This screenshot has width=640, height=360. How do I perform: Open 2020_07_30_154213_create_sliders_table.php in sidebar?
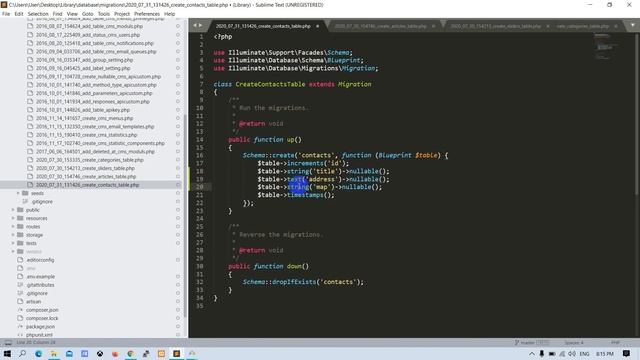[85, 168]
